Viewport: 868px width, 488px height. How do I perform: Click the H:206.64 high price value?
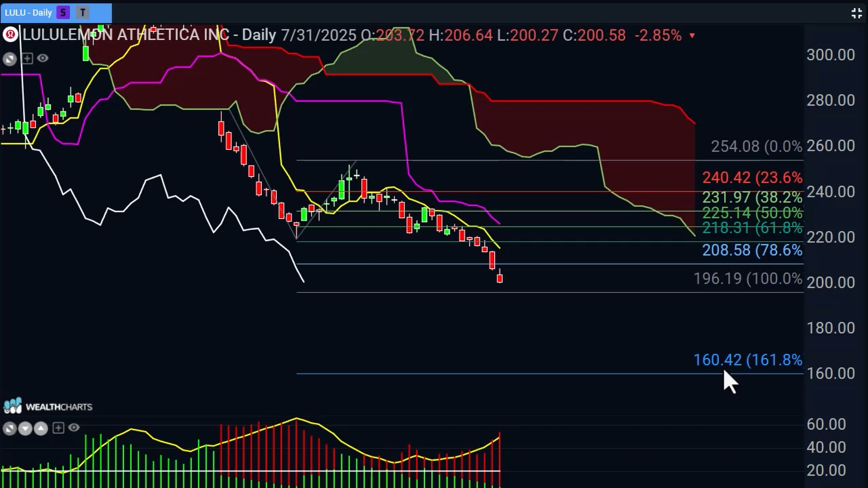461,35
